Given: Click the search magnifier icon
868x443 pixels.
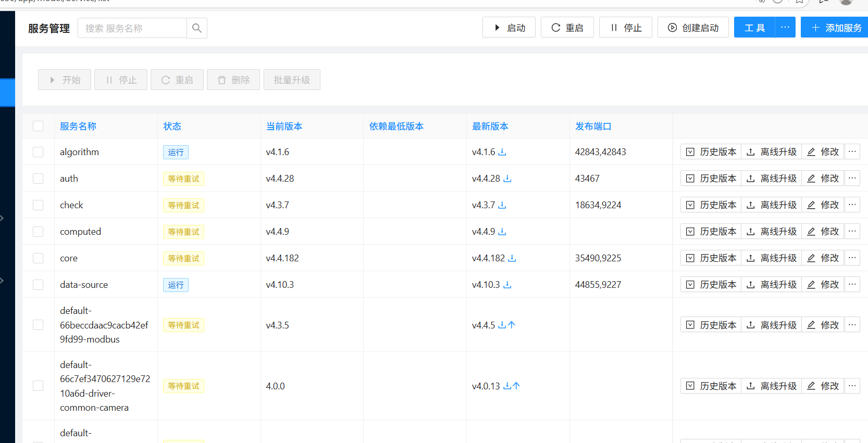Looking at the screenshot, I should point(197,28).
